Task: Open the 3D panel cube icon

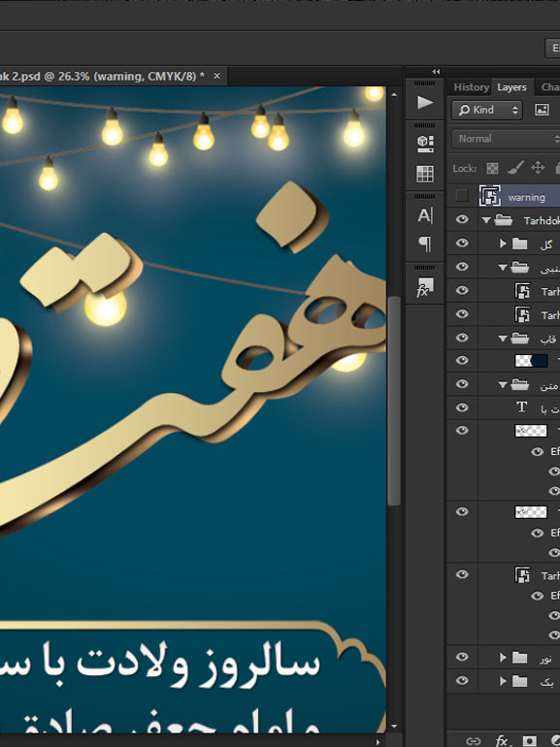Action: pos(425,144)
